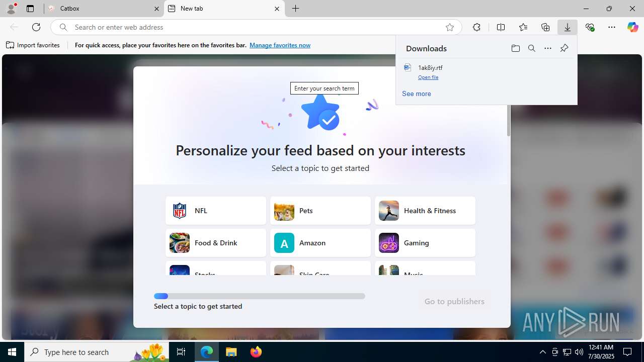Go back with the back arrow
Screen dimensions: 644x362
coord(14,27)
